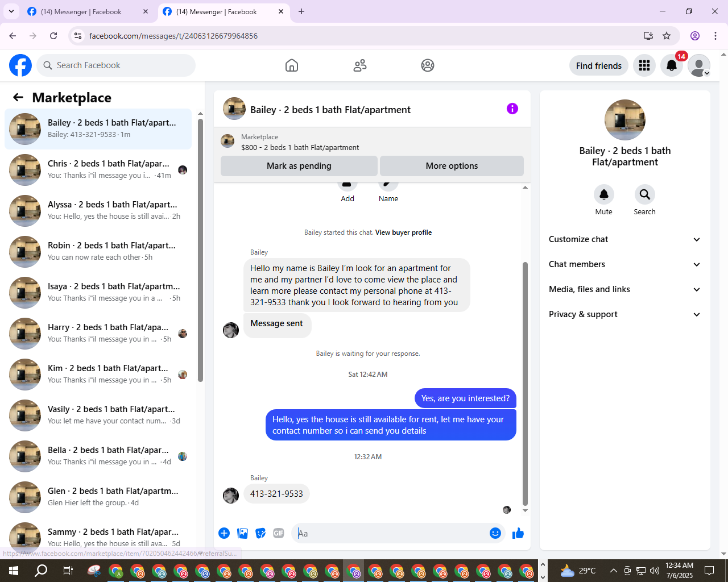This screenshot has width=728, height=582.
Task: View site information icon in address bar
Action: [78, 36]
